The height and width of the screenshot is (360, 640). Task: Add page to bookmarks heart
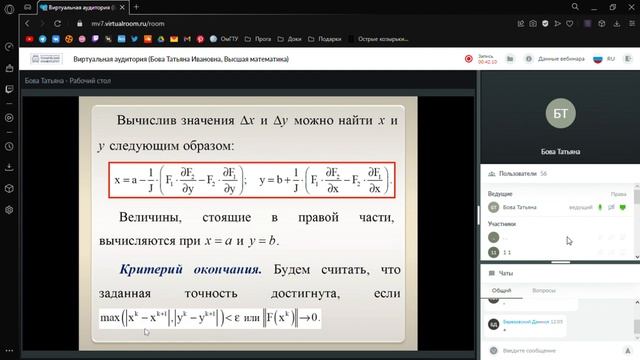(x=570, y=24)
